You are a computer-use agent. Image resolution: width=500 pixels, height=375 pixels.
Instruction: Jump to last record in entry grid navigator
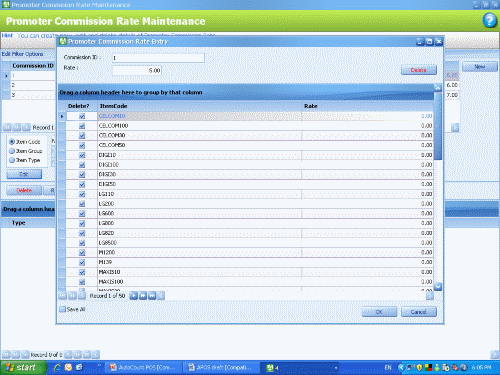click(152, 296)
